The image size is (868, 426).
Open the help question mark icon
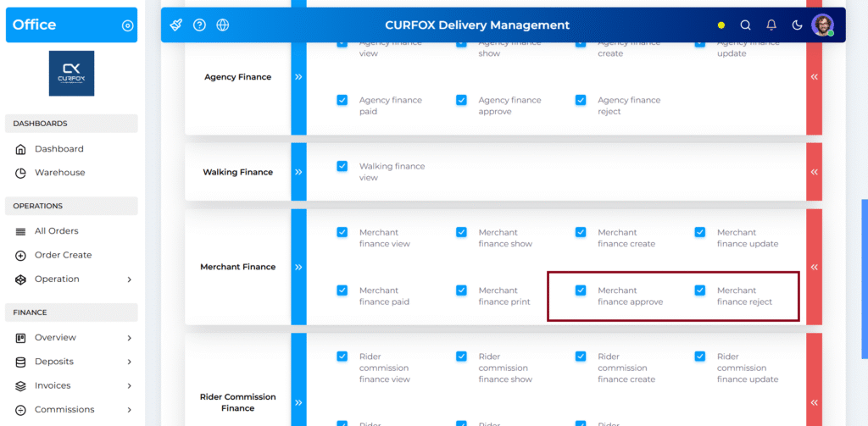click(x=199, y=25)
